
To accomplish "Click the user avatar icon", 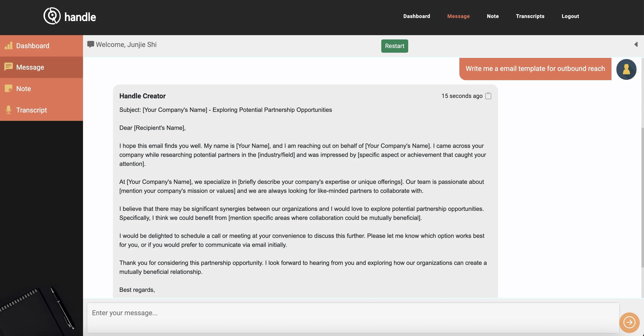I will point(626,69).
